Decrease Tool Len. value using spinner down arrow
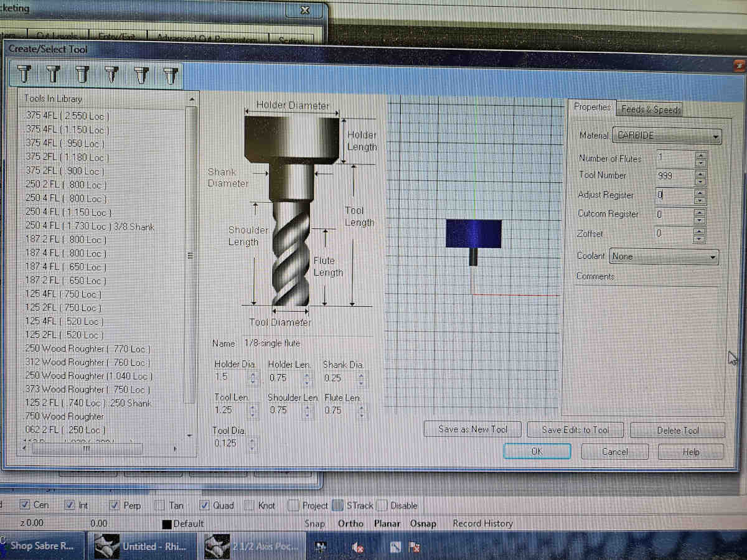This screenshot has height=560, width=747. pos(252,414)
